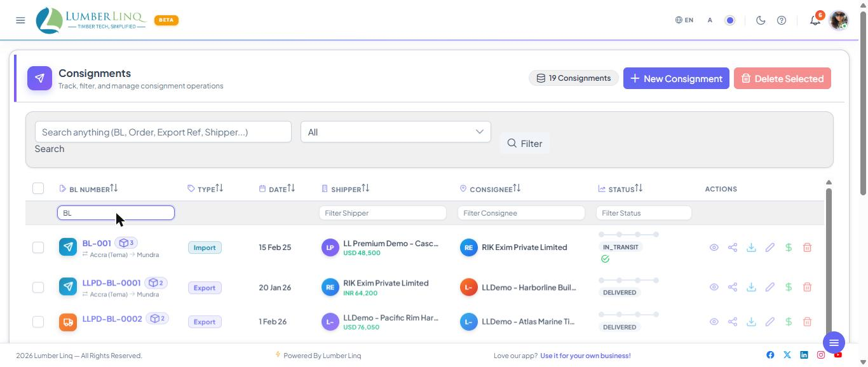Click the BL-001 status progress tracker
The height and width of the screenshot is (367, 868).
pyautogui.click(x=629, y=235)
